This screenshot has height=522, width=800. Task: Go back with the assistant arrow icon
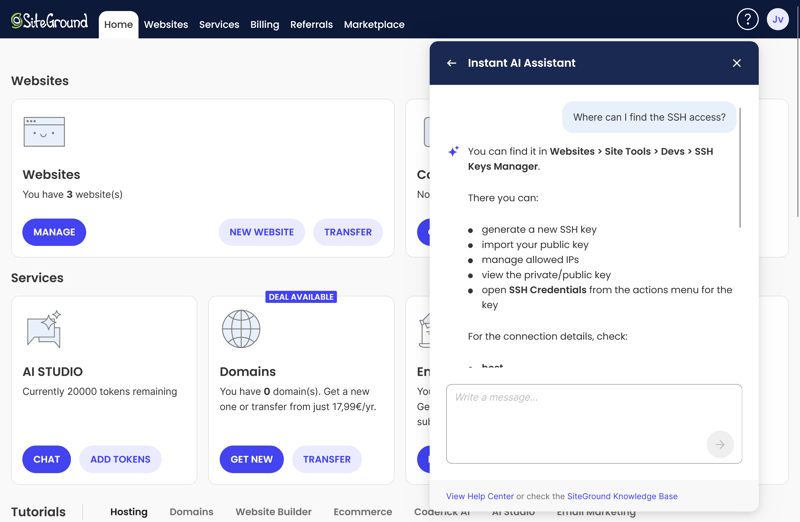pos(451,63)
